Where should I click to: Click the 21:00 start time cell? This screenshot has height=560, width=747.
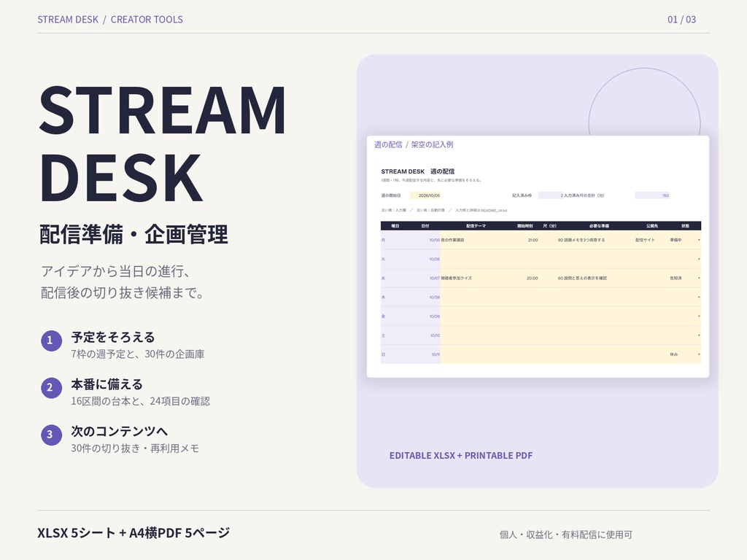tap(525, 240)
